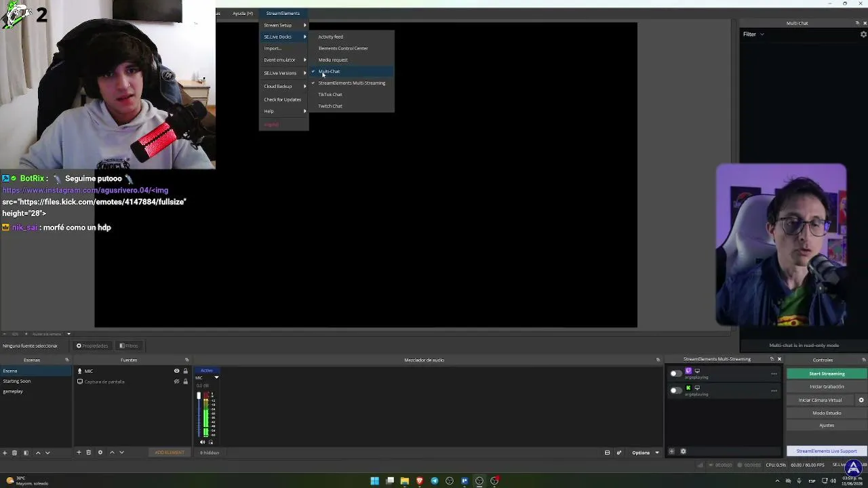Move scene down in Escenas panel
Image resolution: width=868 pixels, height=488 pixels.
tap(47, 453)
